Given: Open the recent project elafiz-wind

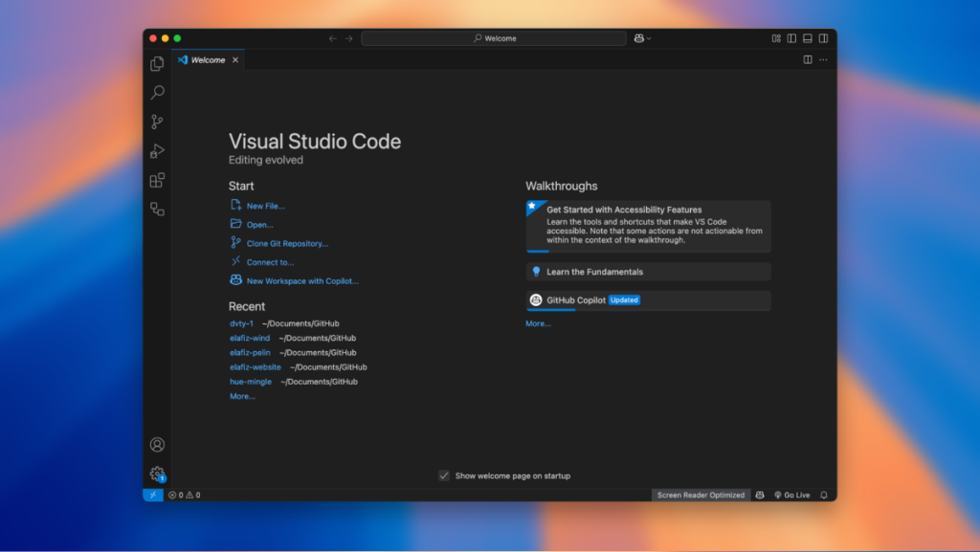Looking at the screenshot, I should [250, 338].
